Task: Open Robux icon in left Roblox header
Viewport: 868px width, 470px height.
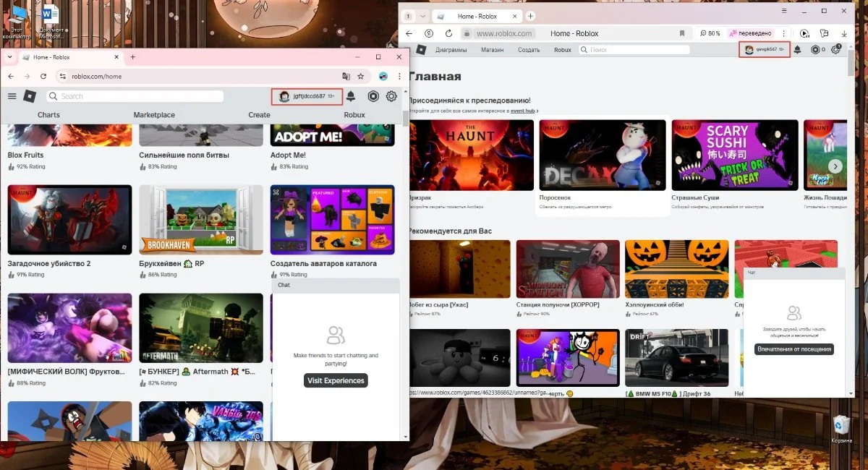Action: point(373,96)
